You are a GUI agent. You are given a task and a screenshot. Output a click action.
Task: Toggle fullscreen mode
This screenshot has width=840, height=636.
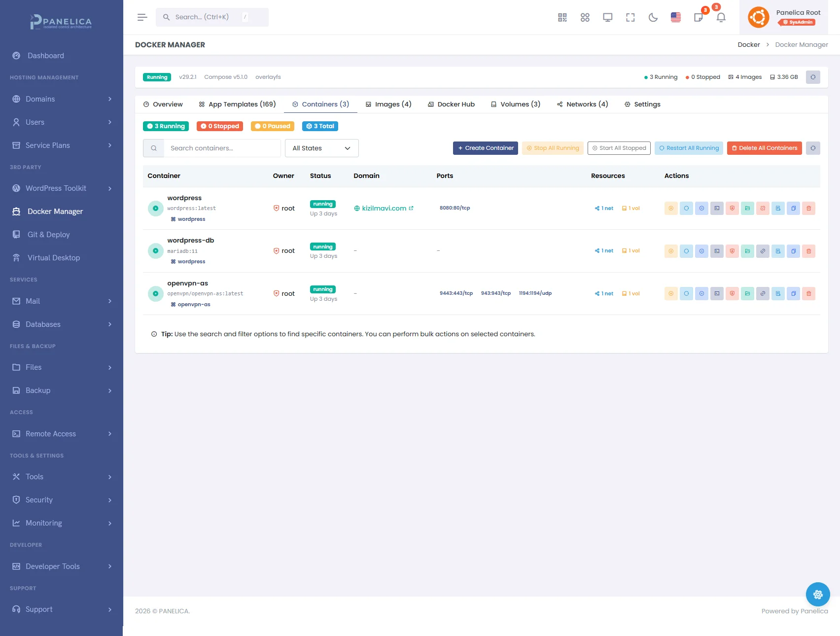(630, 18)
